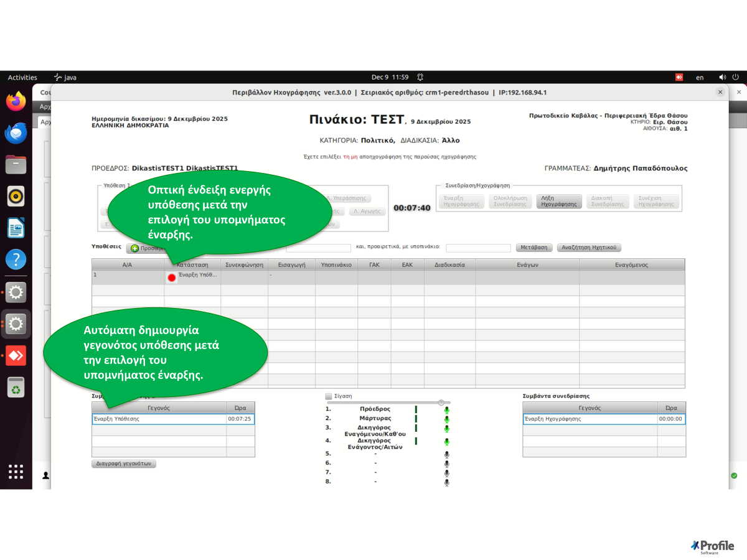
Task: Enable the Σίγαση mute checkbox
Action: (x=329, y=396)
